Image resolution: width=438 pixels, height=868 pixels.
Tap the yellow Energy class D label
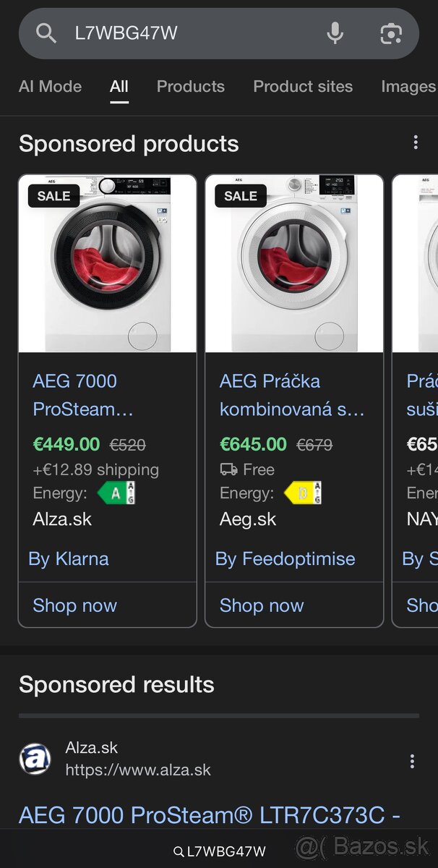[x=302, y=493]
